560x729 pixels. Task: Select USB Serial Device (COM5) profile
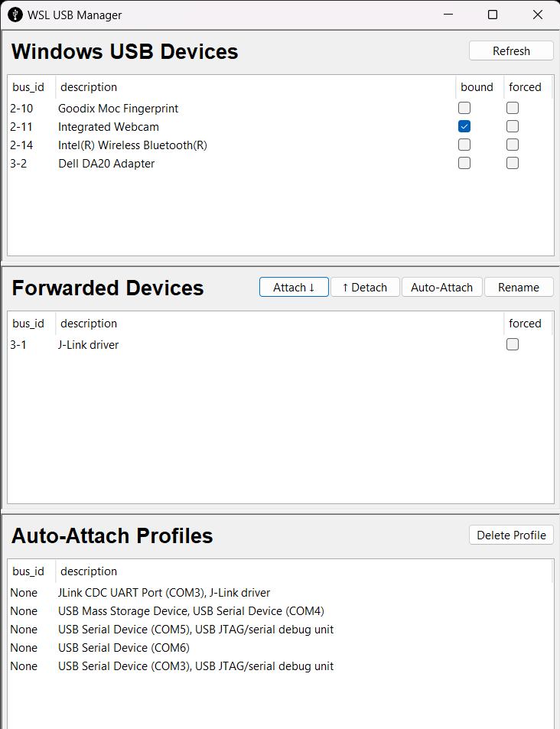(x=281, y=630)
